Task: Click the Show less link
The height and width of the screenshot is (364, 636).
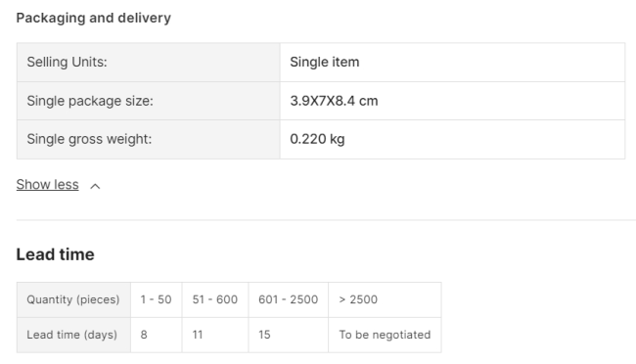Action: point(48,185)
